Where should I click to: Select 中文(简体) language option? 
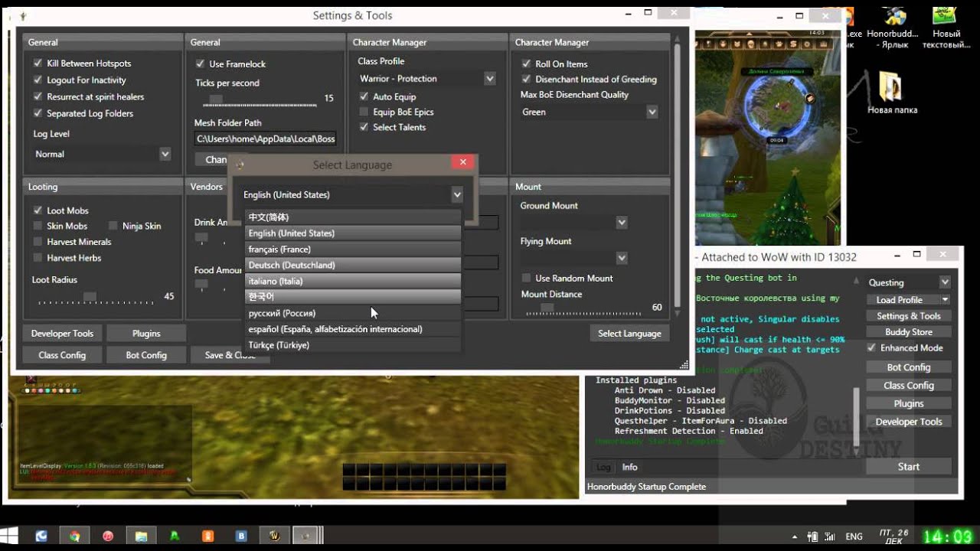point(353,217)
